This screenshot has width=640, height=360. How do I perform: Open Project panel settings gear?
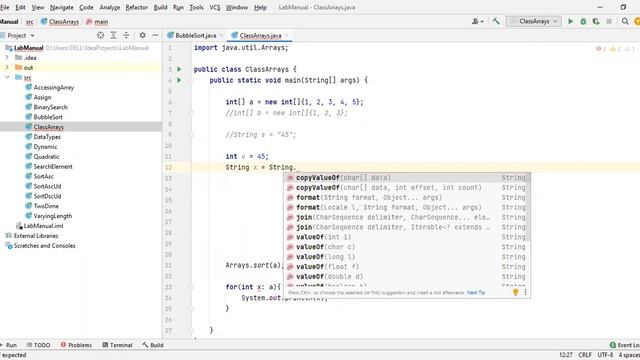pos(142,36)
